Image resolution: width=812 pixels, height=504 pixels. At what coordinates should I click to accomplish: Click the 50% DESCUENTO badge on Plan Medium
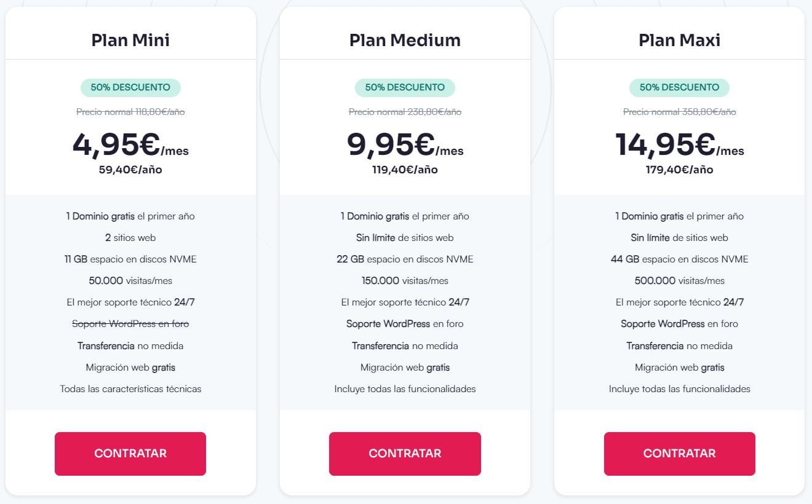[405, 87]
